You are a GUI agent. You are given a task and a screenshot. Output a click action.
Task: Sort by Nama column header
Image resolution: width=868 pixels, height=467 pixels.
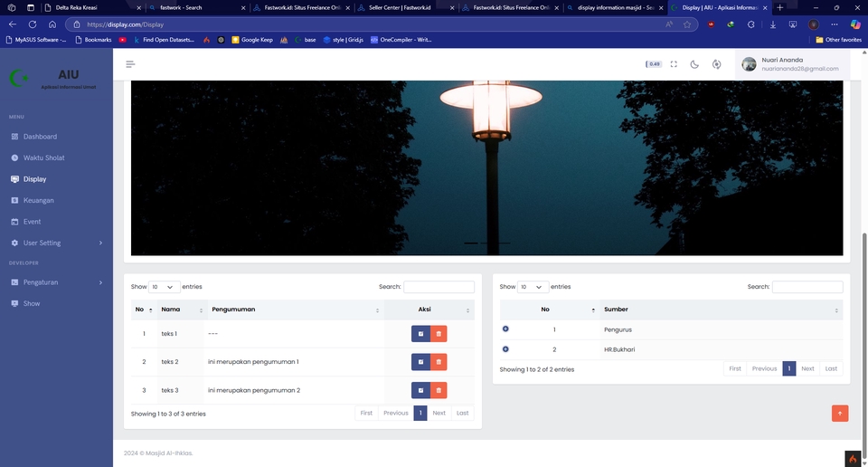click(182, 310)
